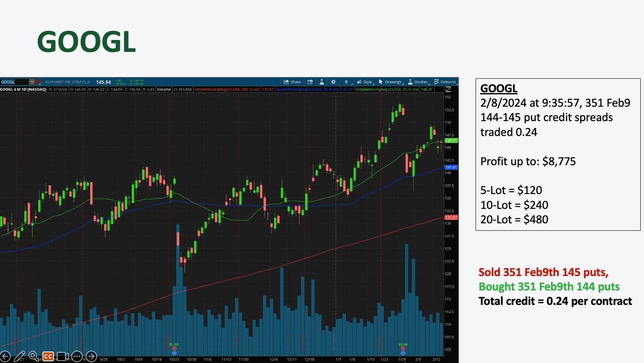
Task: Click the GOOGL symbol input field
Action: pos(14,82)
